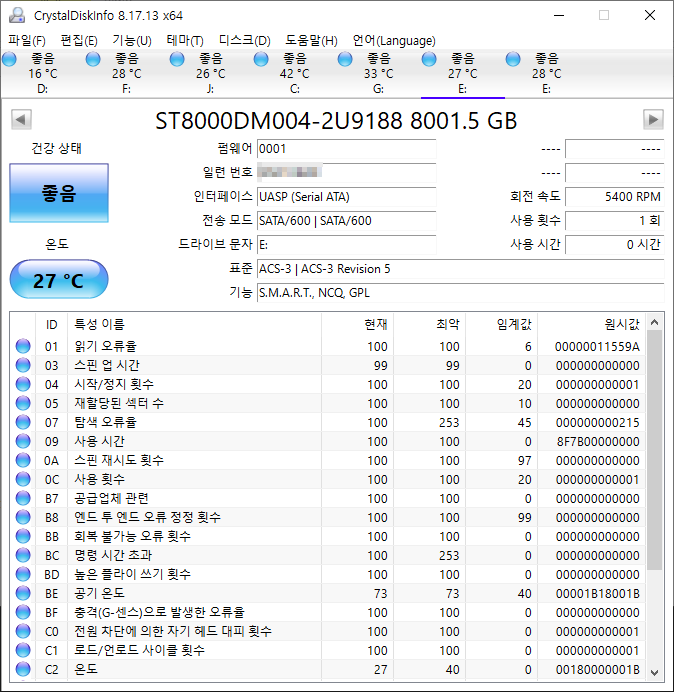The width and height of the screenshot is (674, 692).
Task: Click status orb for 05 재할당된 섹터 수
Action: tap(23, 403)
